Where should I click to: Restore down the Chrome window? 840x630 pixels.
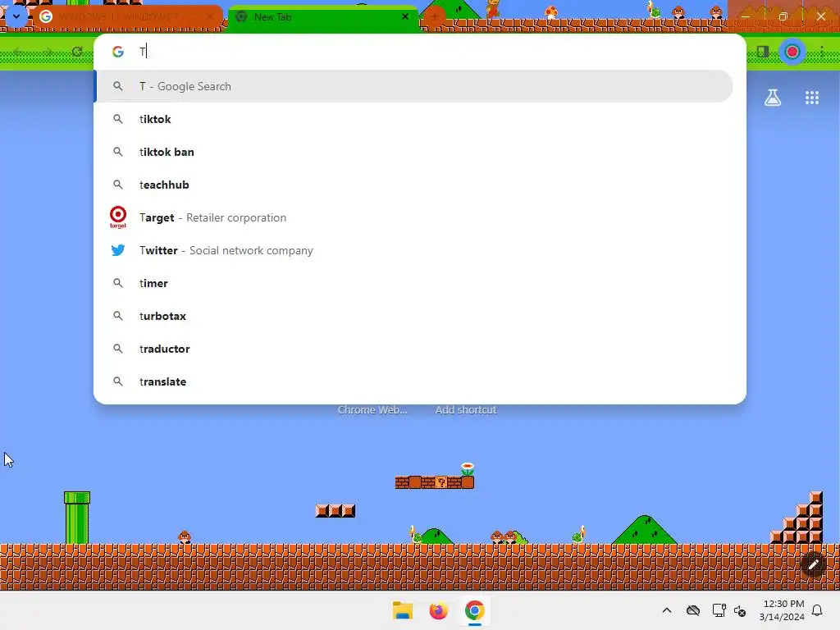click(x=783, y=16)
